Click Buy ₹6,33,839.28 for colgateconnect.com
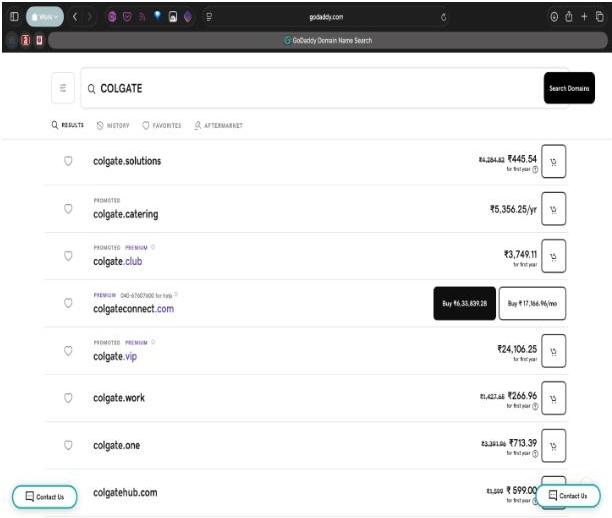This screenshot has height=518, width=612. point(464,303)
